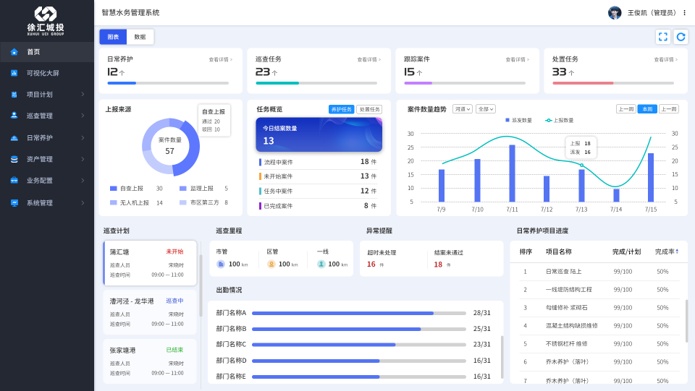The width and height of the screenshot is (695, 391).
Task: View details link on 巡查任务 card
Action: coord(369,59)
